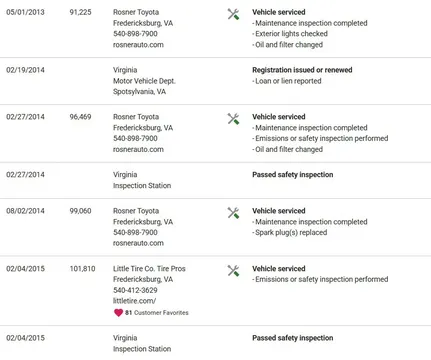Click phone number 540-412-3629
Screen dimensions: 431x360
[x=135, y=290]
